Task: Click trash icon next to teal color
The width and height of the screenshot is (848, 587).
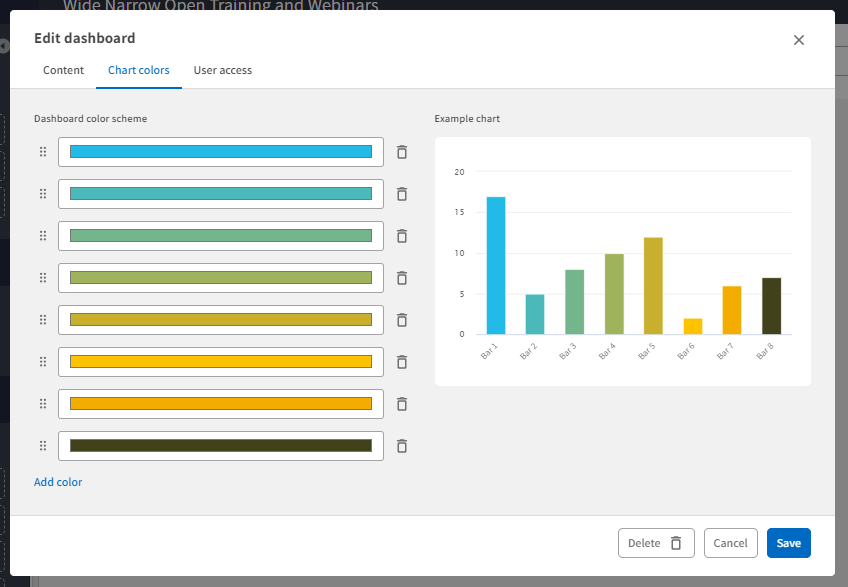Action: [x=402, y=194]
